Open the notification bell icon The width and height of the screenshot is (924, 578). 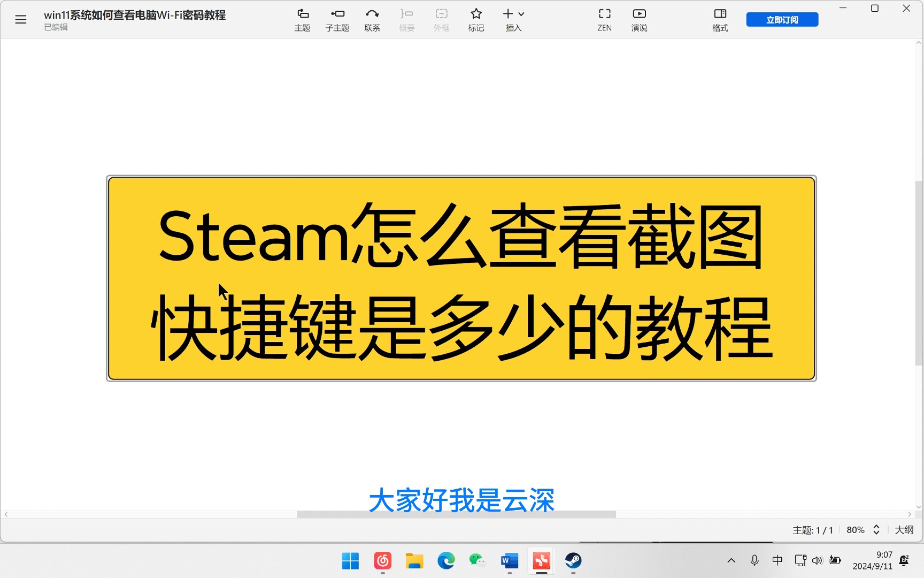tap(904, 560)
